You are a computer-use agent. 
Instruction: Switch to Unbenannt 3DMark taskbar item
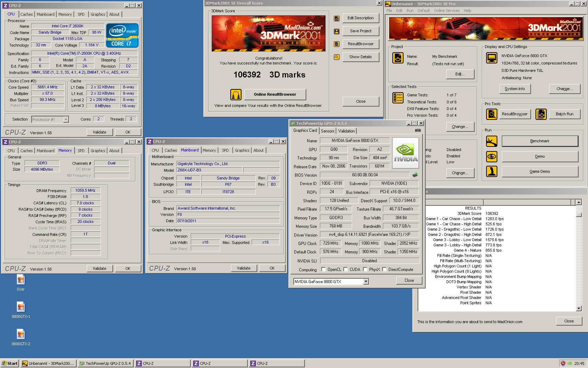(x=48, y=363)
